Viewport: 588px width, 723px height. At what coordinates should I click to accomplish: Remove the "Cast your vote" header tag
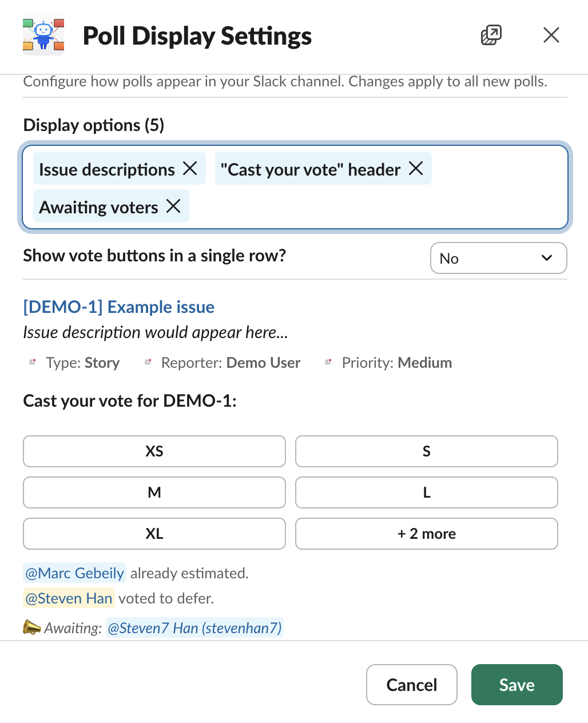coord(416,169)
